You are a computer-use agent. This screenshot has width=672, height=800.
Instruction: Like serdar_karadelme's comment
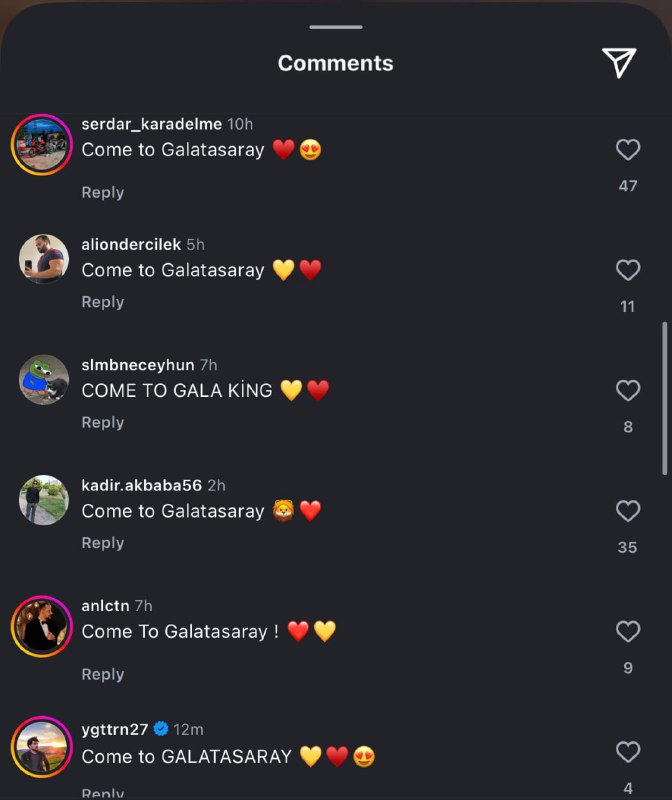627,150
